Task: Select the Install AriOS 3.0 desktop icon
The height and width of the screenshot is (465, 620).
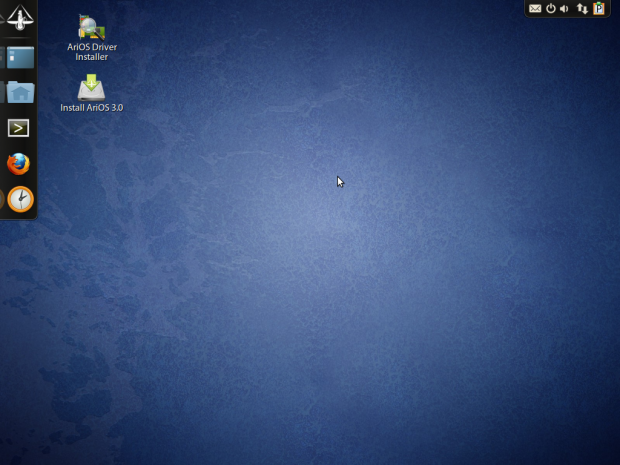Action: 91,87
